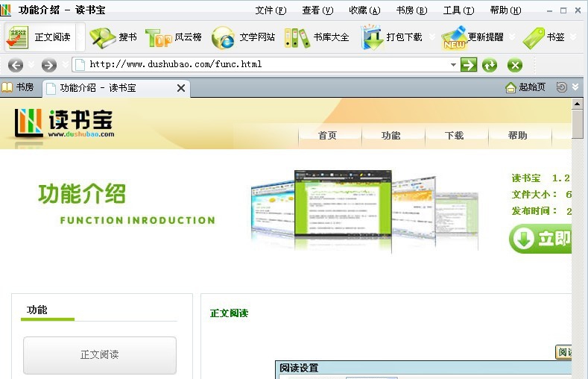Click the green Go arrow button

469,65
